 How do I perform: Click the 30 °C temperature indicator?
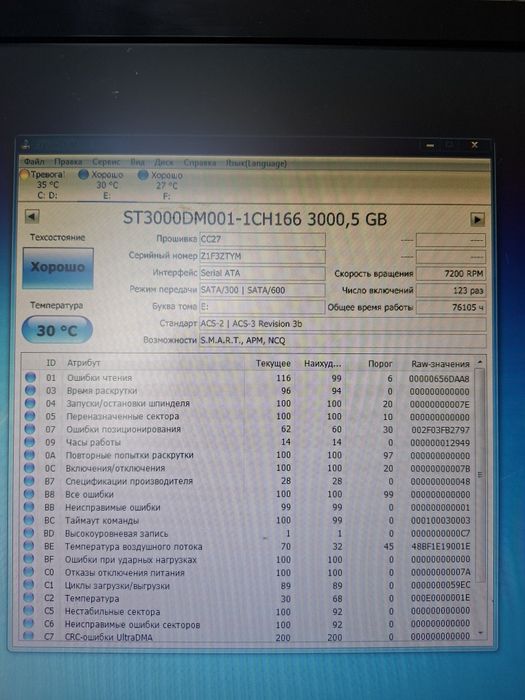[x=57, y=330]
